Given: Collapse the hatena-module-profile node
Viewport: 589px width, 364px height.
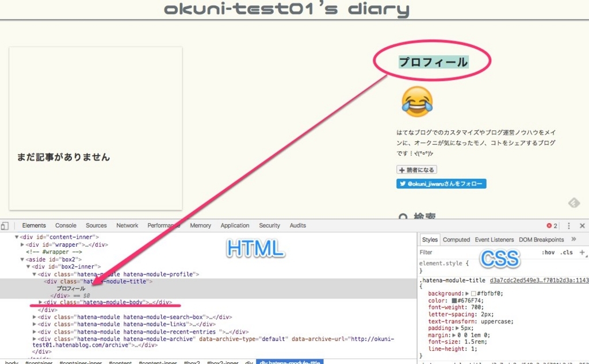Looking at the screenshot, I should point(34,274).
